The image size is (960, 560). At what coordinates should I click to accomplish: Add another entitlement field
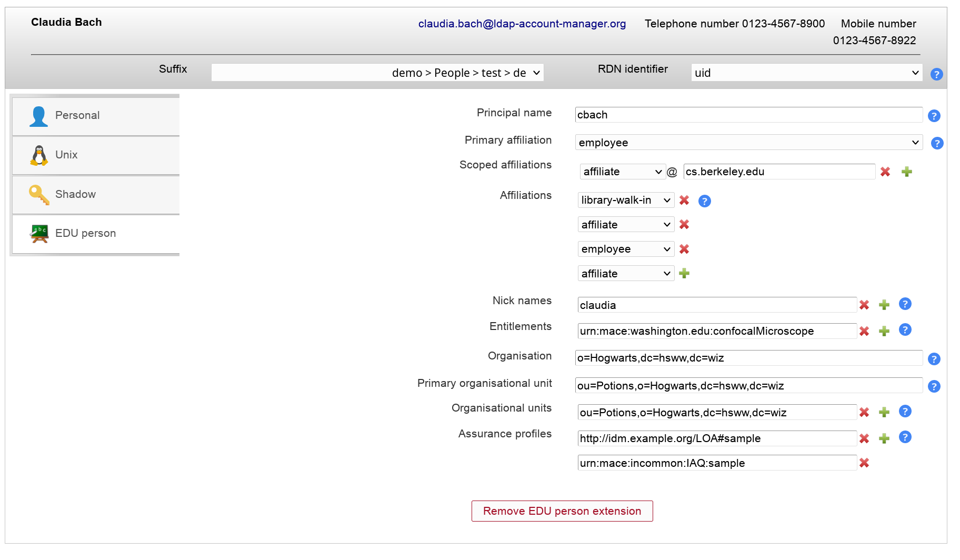[884, 331]
